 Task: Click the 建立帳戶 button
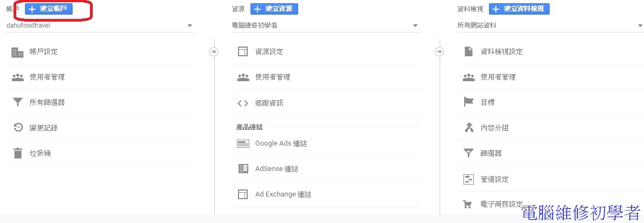tap(48, 9)
